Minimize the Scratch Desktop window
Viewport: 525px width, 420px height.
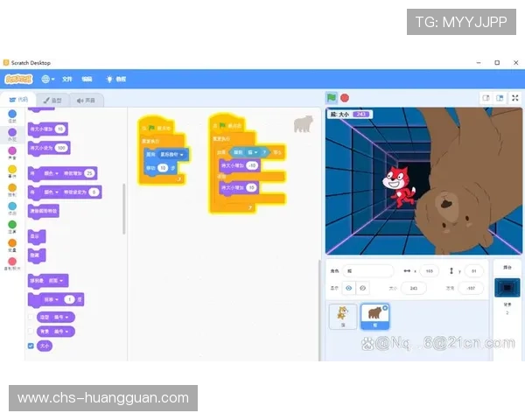point(479,63)
